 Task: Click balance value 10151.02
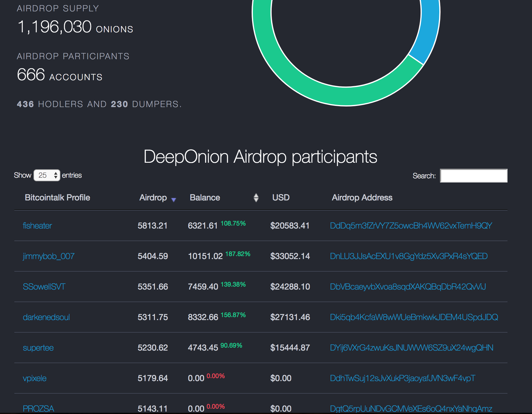click(x=205, y=256)
